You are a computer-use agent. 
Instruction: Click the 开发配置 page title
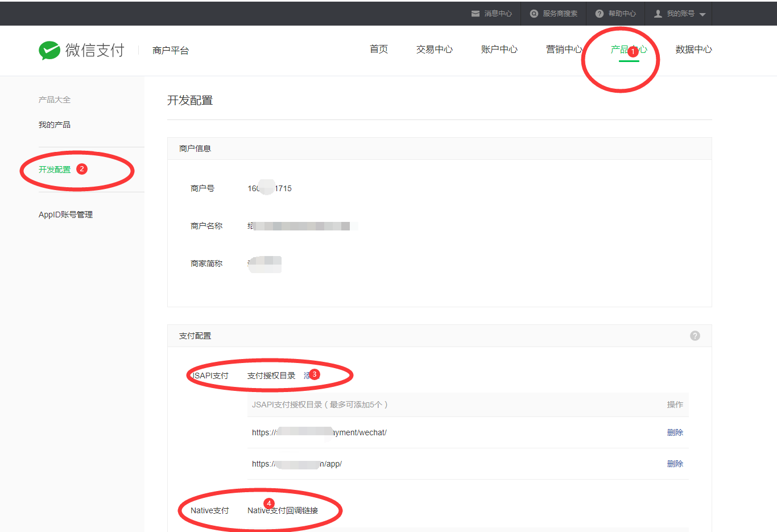click(190, 101)
